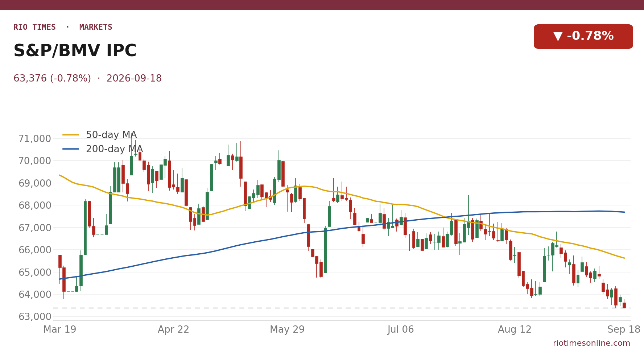Click the 68,000 y-axis label
This screenshot has width=644, height=362.
pos(35,205)
